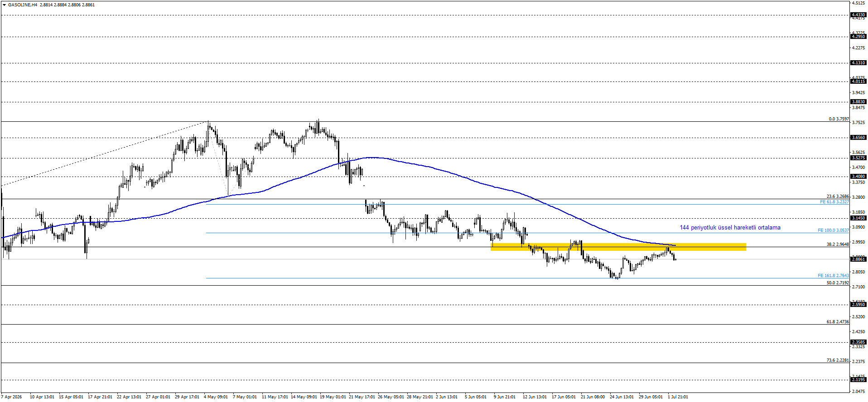Screen dimensions: 868x402
Task: Click the 4.4330 horizontal line price tag
Action: coord(858,15)
